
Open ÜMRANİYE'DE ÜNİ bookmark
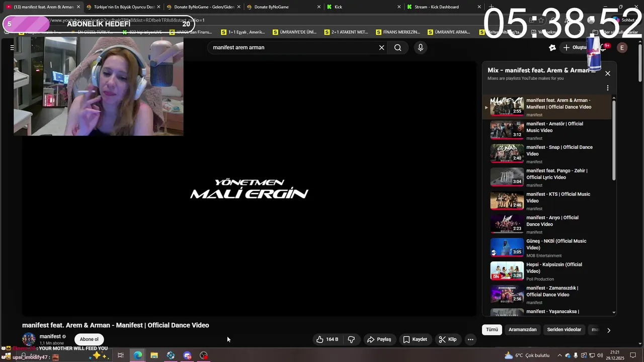click(x=295, y=32)
